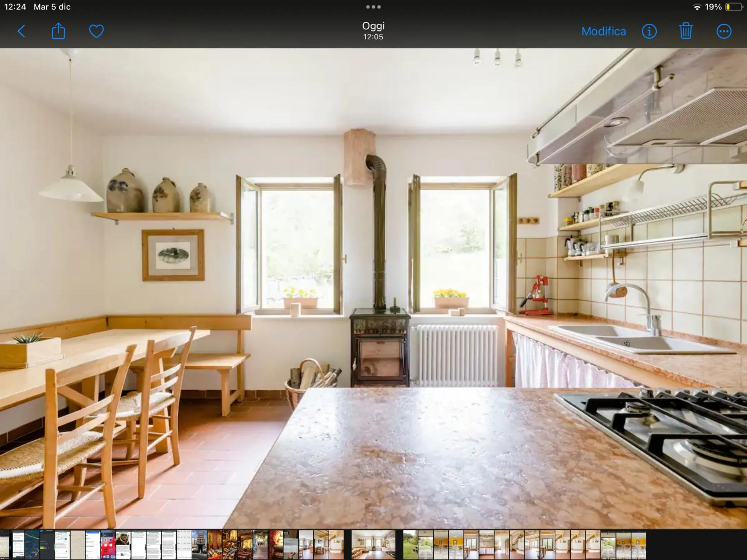Open the more options ellipsis circle
Image resolution: width=747 pixels, height=560 pixels.
tap(724, 31)
